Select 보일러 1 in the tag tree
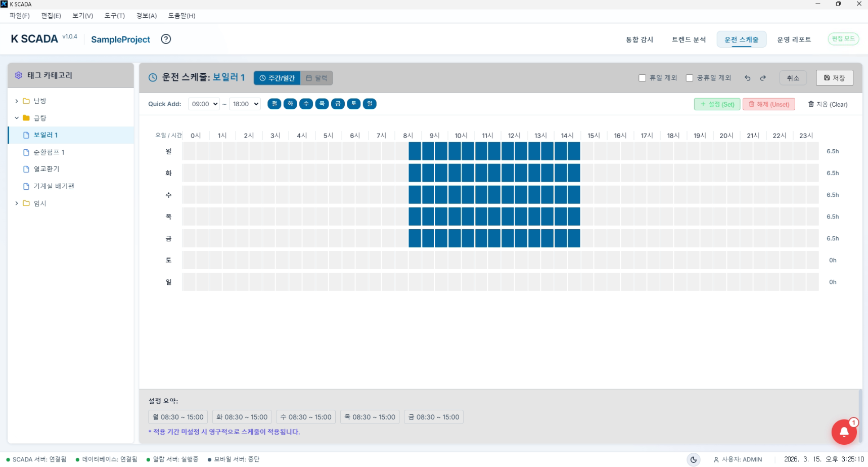Screen dimensions: 868x467 tap(71, 135)
